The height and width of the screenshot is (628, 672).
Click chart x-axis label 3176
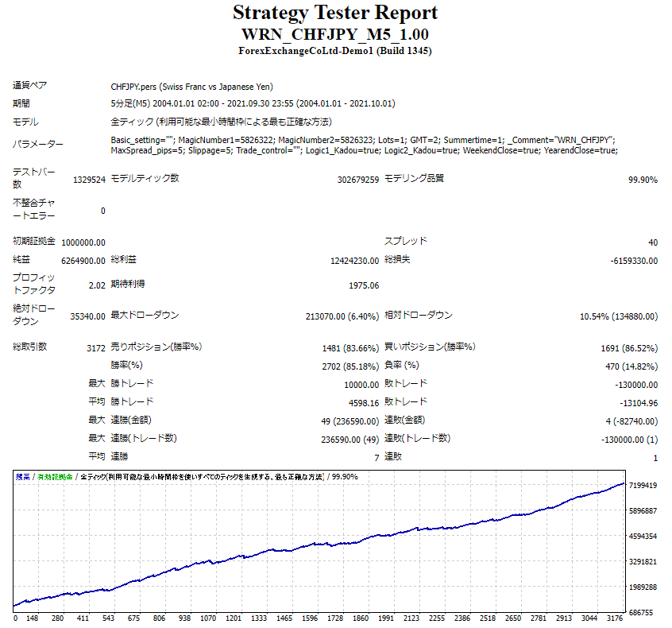tap(615, 618)
